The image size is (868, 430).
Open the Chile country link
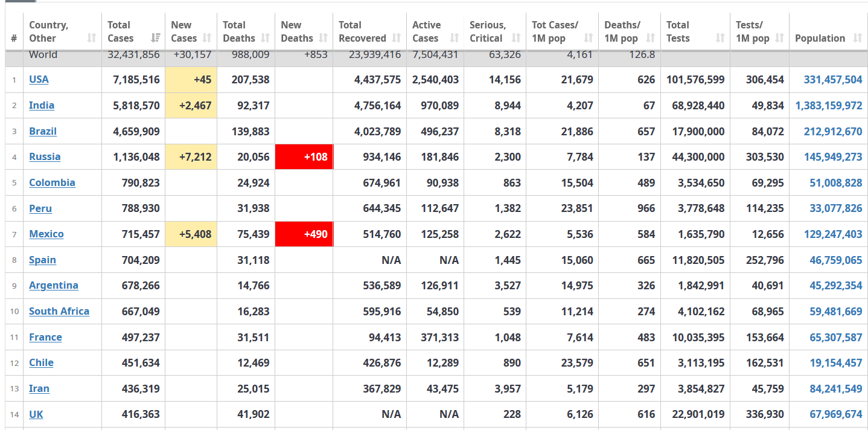[41, 362]
